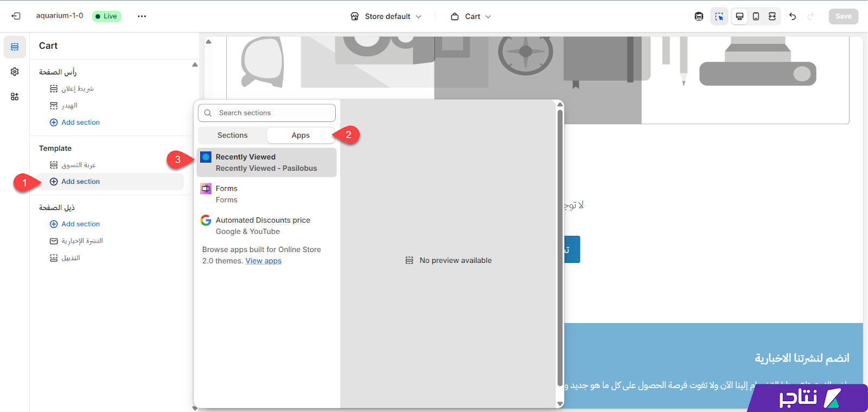The height and width of the screenshot is (412, 868).
Task: Click the aquarium-1-0 theme name
Action: pyautogui.click(x=60, y=16)
